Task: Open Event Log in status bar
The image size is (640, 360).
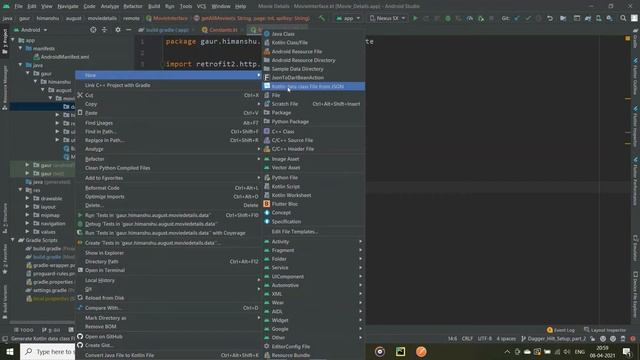Action: (x=560, y=330)
